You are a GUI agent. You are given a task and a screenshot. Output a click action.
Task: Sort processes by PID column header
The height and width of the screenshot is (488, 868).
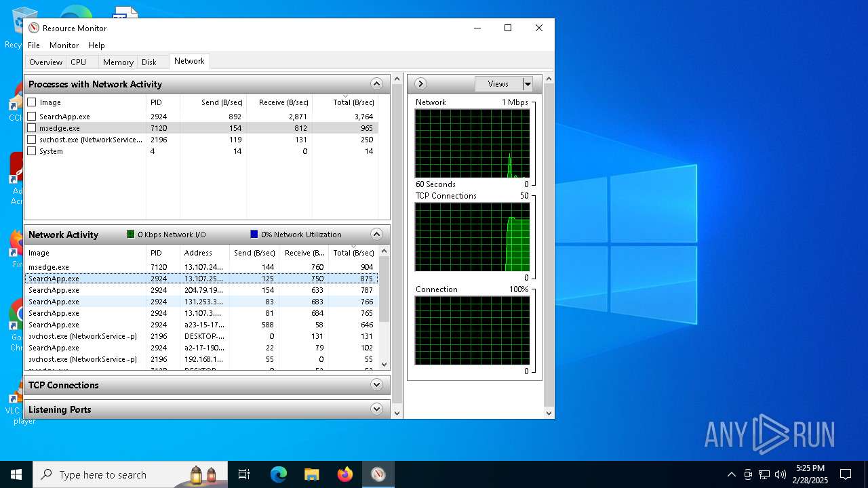point(163,102)
